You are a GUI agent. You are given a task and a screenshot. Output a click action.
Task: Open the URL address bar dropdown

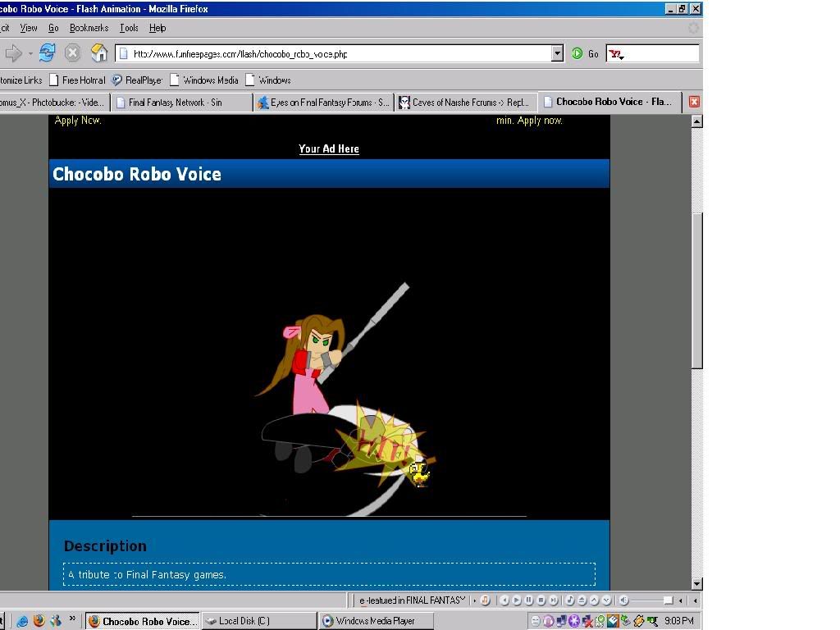(557, 53)
